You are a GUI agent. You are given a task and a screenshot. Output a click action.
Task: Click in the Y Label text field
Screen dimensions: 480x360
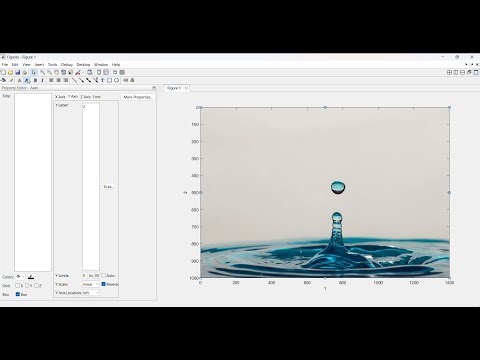pyautogui.click(x=91, y=187)
